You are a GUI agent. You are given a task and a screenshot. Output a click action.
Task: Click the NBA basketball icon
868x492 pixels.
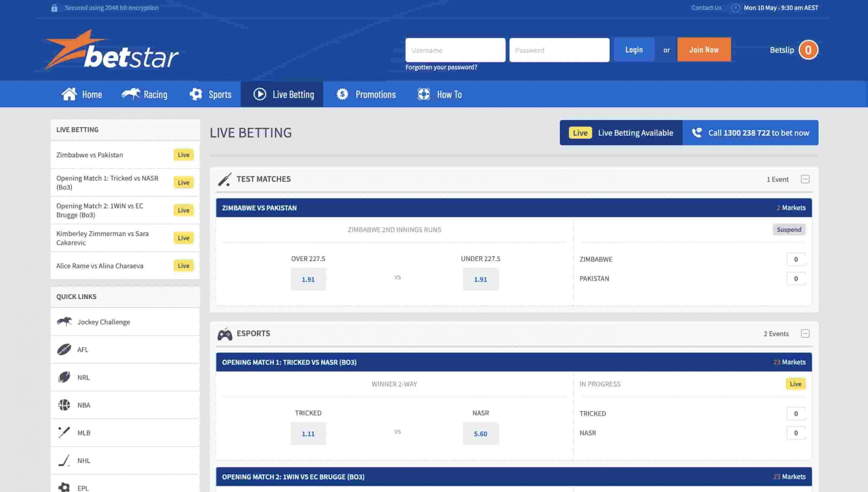click(64, 405)
